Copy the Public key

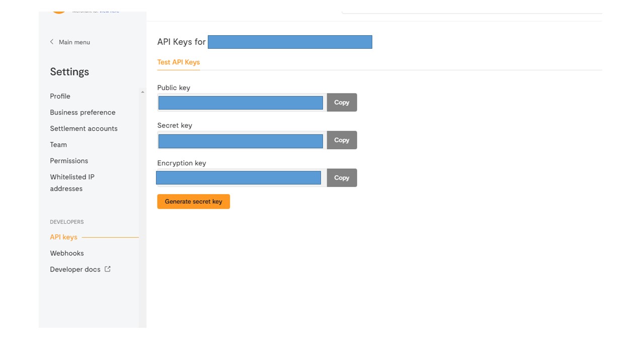point(342,102)
